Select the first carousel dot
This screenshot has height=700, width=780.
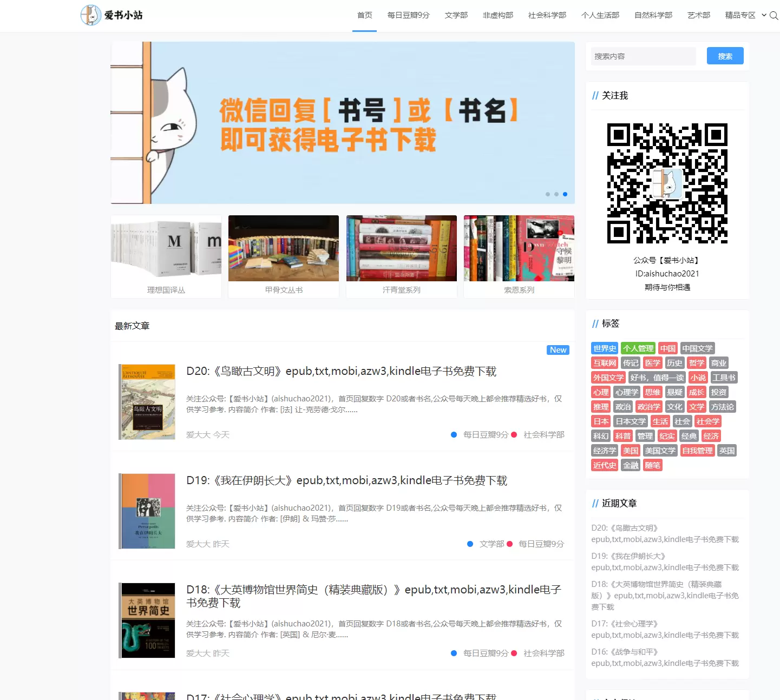[548, 194]
